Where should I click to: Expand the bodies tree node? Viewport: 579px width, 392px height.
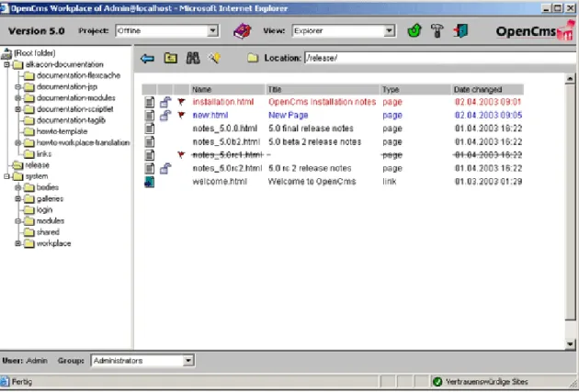pyautogui.click(x=17, y=187)
